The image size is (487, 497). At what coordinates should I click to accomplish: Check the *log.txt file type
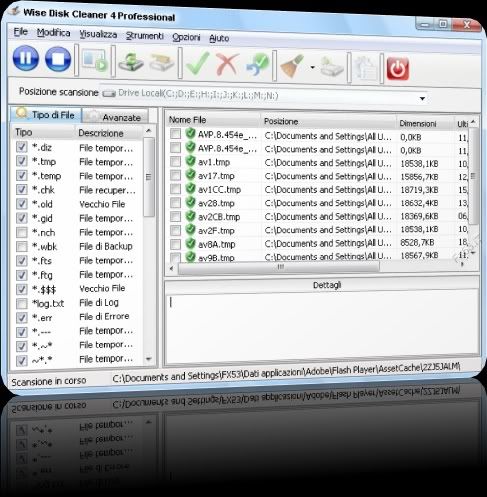tap(21, 304)
